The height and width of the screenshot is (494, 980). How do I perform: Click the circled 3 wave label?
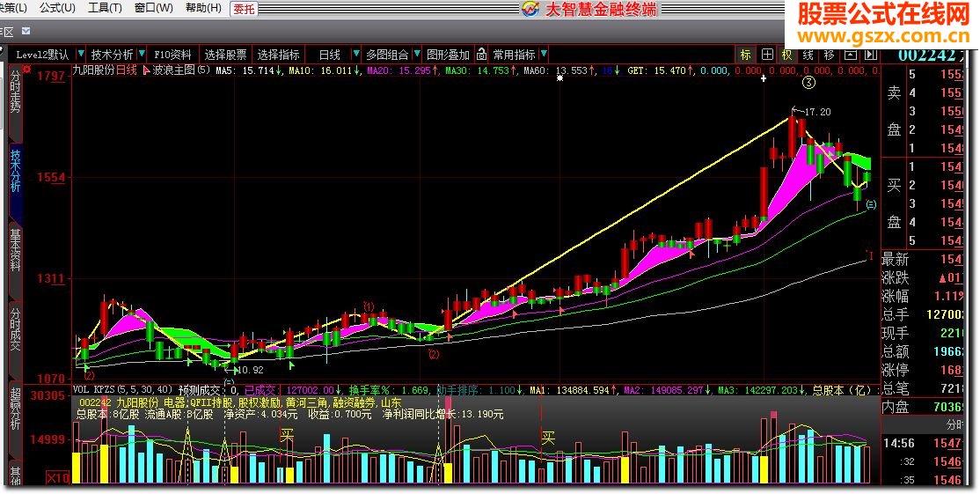pos(808,83)
